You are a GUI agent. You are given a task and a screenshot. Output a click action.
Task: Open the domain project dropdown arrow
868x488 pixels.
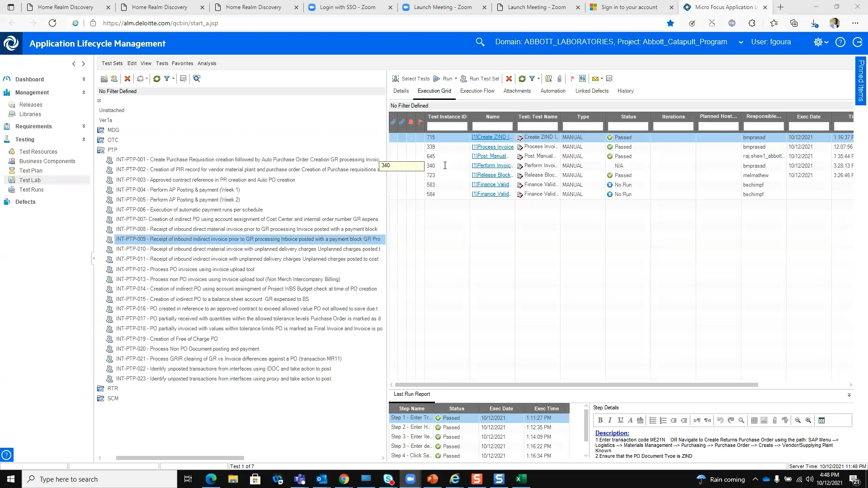[x=741, y=42]
